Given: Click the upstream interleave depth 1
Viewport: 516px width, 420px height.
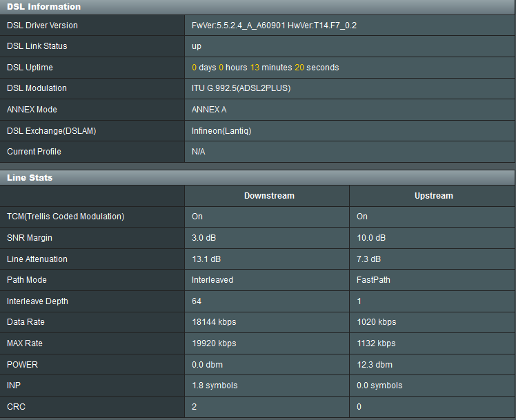Looking at the screenshot, I should (x=359, y=301).
